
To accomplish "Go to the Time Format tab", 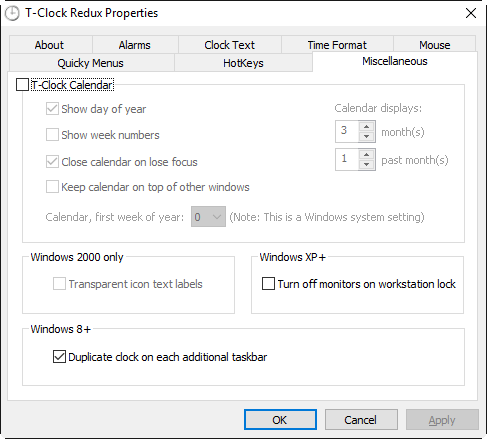I will pyautogui.click(x=337, y=45).
